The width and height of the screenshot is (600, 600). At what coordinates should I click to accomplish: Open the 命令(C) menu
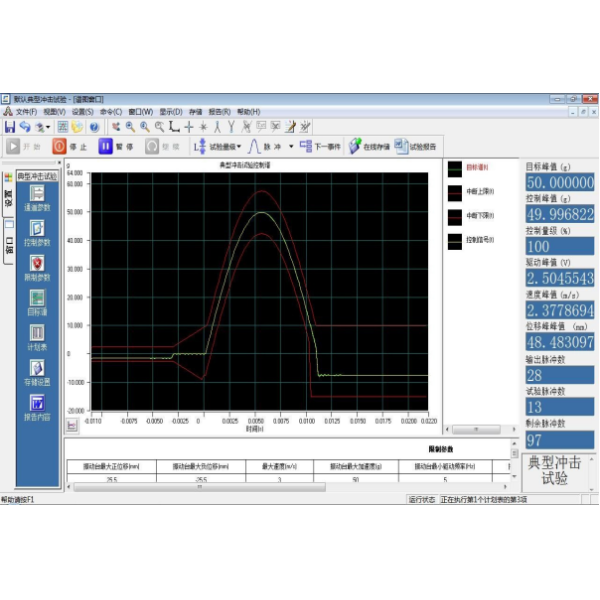coord(111,112)
